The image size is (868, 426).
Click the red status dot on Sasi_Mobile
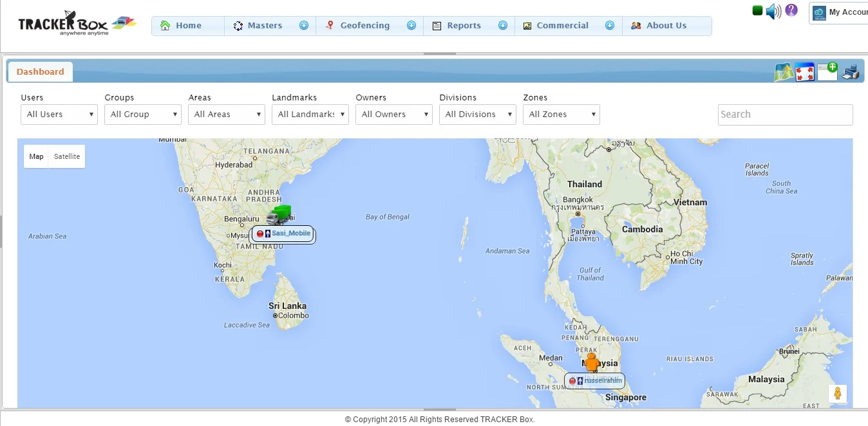click(x=260, y=234)
